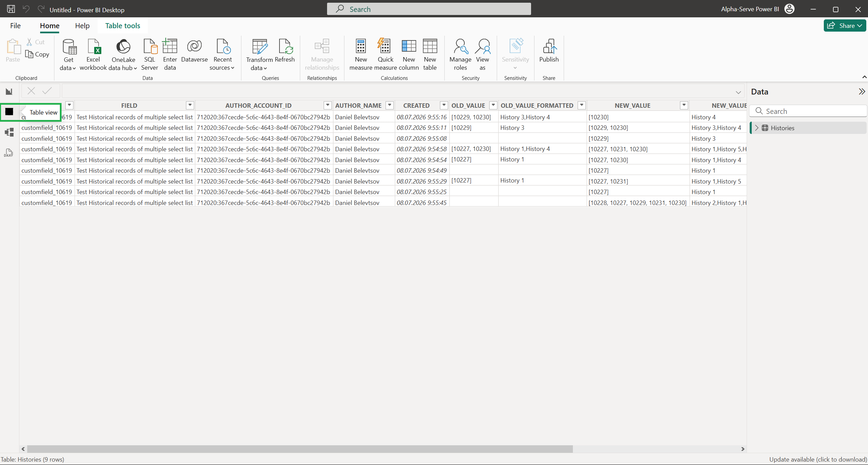Open AUTHOR_ACCOUNT_ID column filter dropdown

327,105
